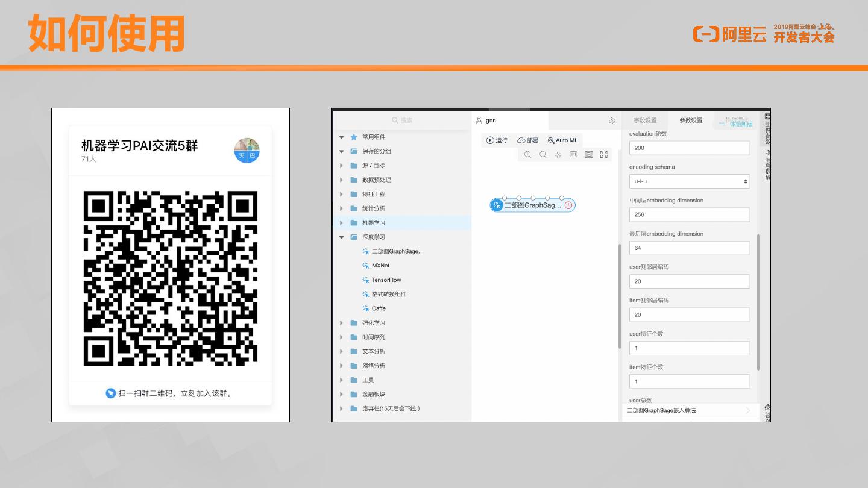Click the settings gear icon beside gnn tab
Screen dimensions: 868x488
[612, 120]
